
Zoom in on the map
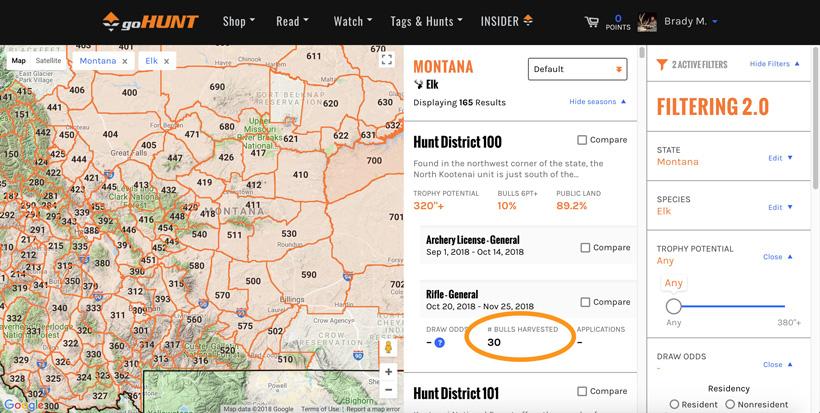(388, 372)
